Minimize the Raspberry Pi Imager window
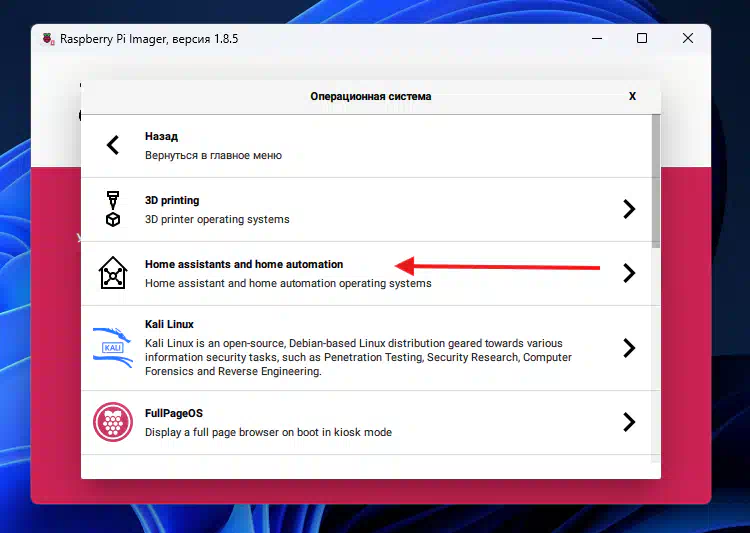 tap(597, 38)
